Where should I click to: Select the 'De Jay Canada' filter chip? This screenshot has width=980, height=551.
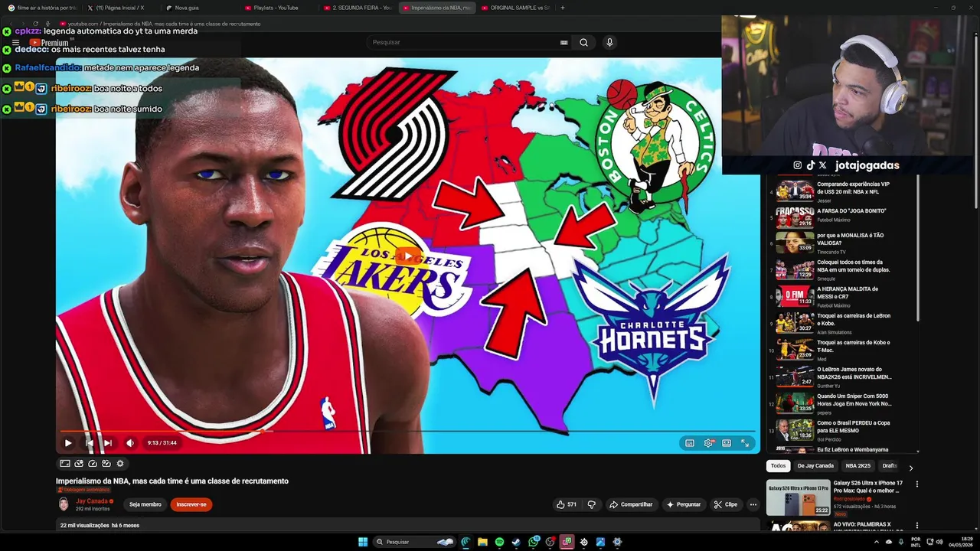[x=815, y=465]
